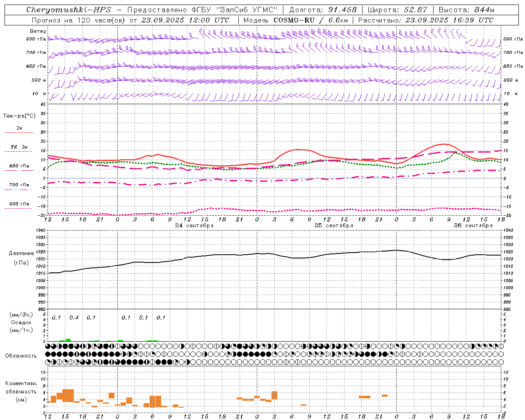
Task: Select the longitude value Долгота: 91.458
Action: point(323,10)
